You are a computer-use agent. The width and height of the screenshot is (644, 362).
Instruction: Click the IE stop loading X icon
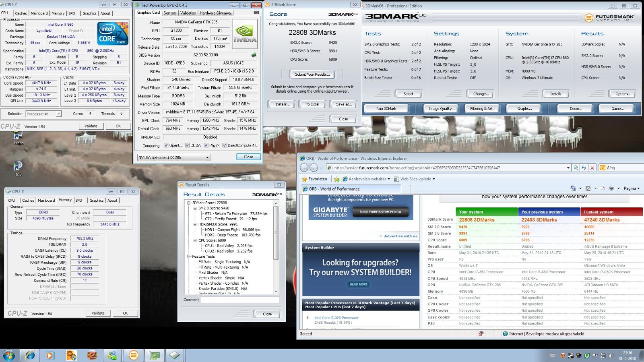coord(592,168)
